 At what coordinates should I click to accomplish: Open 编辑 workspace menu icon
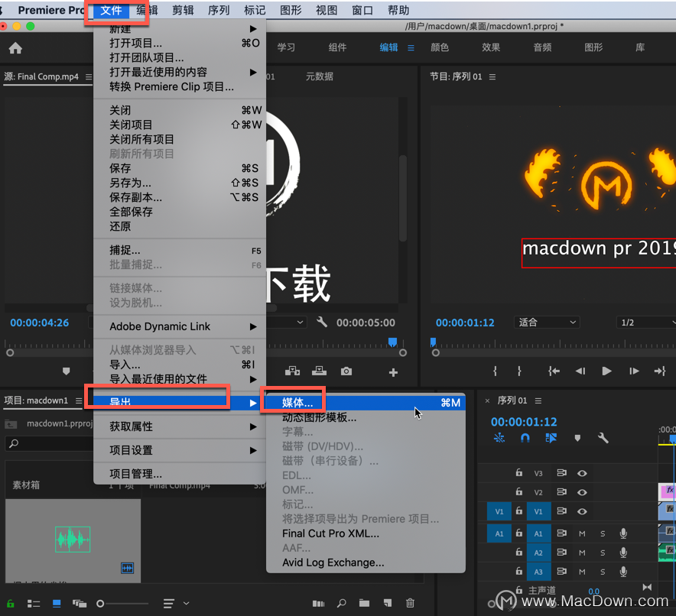click(411, 48)
